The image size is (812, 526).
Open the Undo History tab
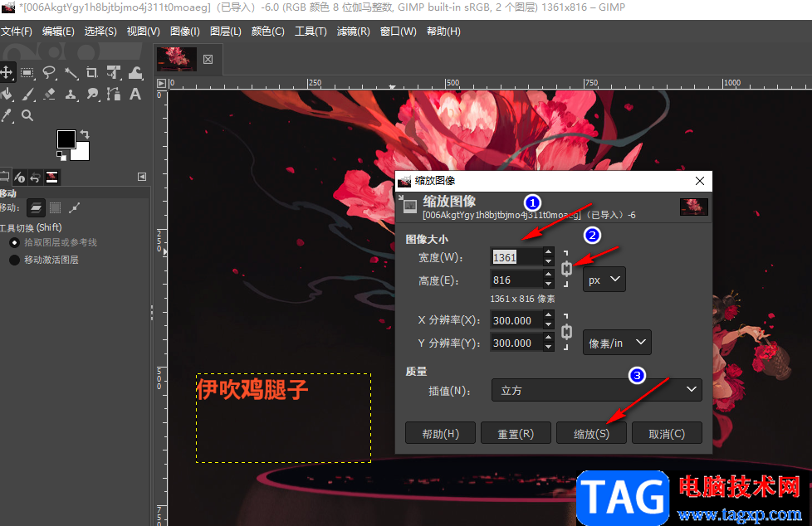[x=35, y=178]
